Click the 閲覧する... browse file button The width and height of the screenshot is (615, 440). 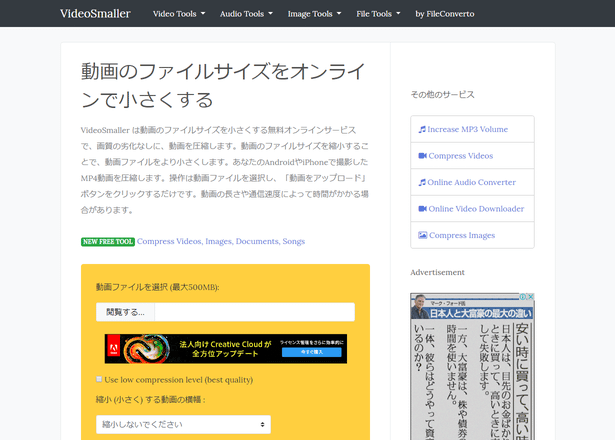click(126, 312)
